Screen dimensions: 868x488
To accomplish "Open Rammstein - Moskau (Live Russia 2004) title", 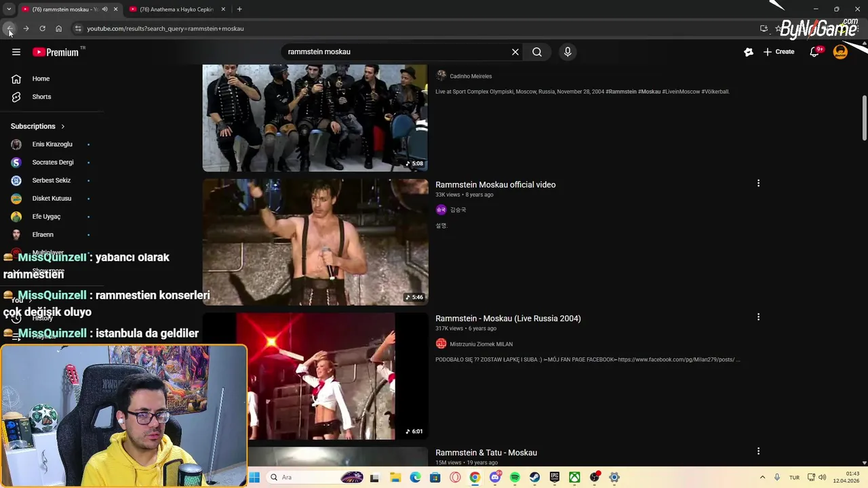I will (x=508, y=318).
